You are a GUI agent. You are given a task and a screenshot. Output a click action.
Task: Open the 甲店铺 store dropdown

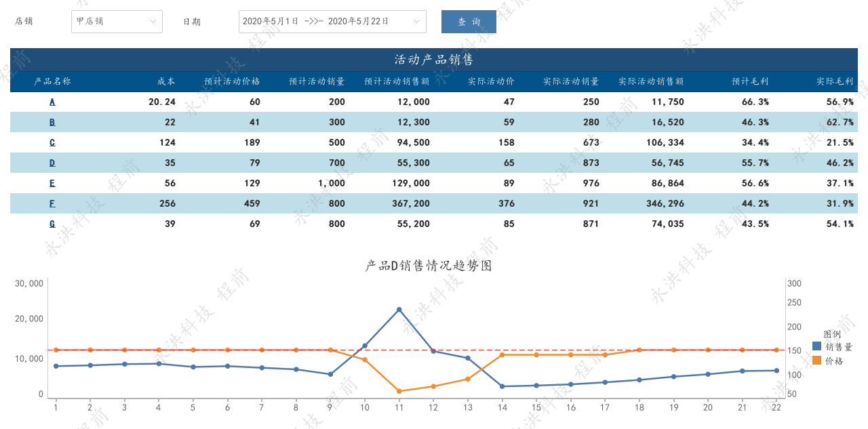point(115,21)
